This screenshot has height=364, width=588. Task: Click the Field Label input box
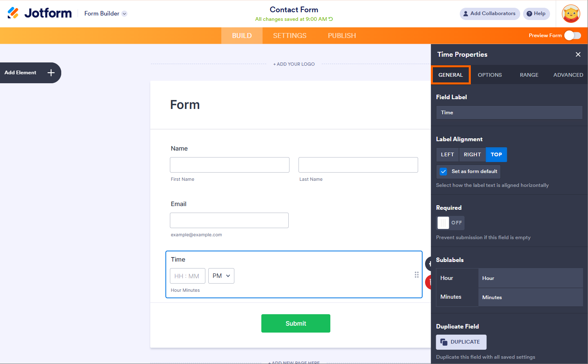coord(509,113)
